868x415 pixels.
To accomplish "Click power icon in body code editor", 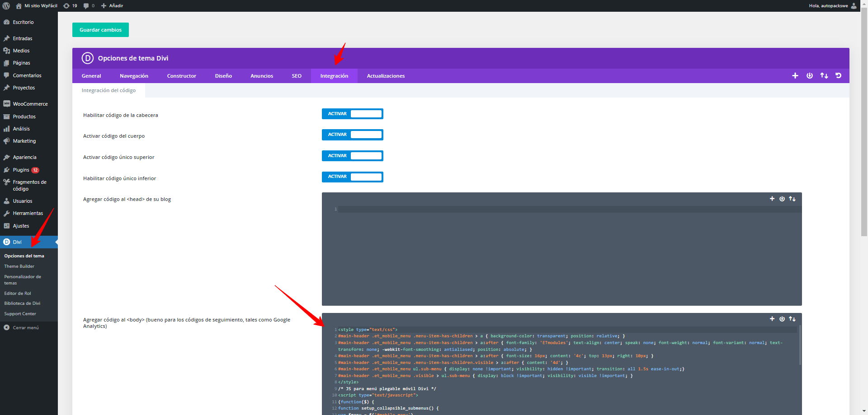I will (782, 319).
